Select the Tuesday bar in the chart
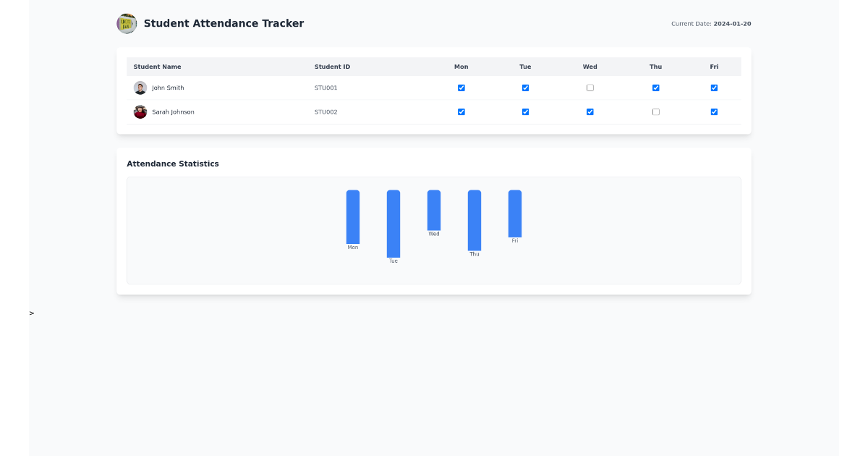Image resolution: width=868 pixels, height=456 pixels. click(x=393, y=223)
